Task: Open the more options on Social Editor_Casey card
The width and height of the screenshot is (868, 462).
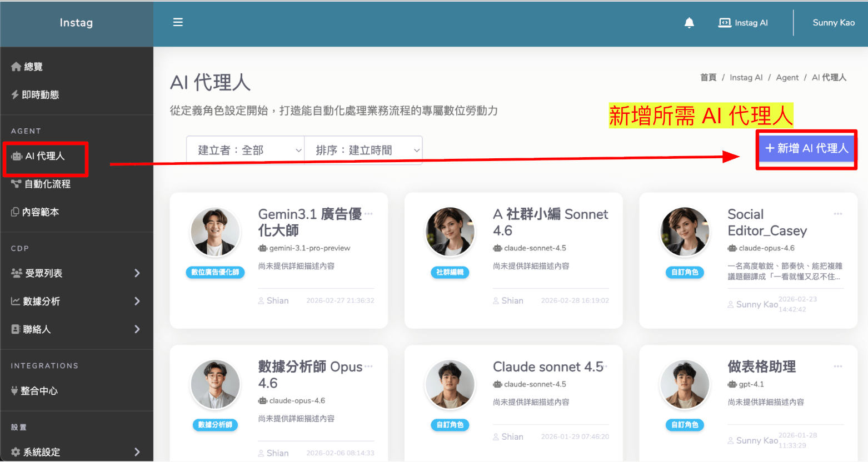Action: [x=838, y=214]
